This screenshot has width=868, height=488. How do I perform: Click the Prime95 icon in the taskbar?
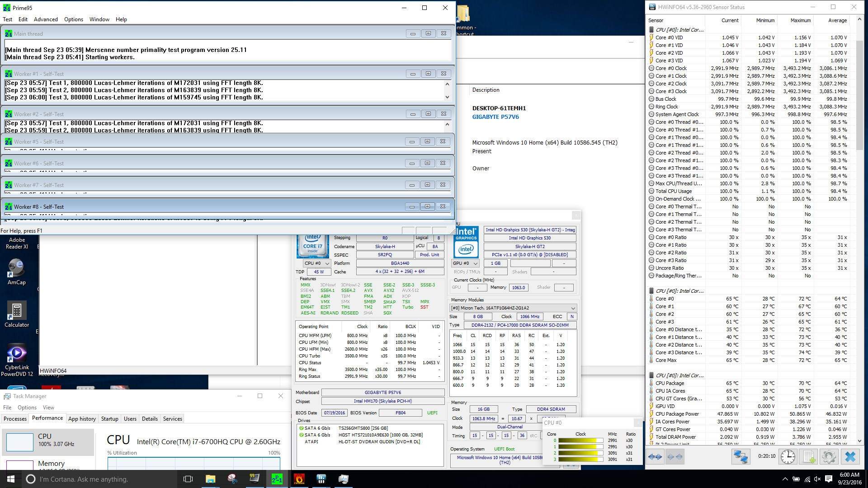[x=277, y=479]
